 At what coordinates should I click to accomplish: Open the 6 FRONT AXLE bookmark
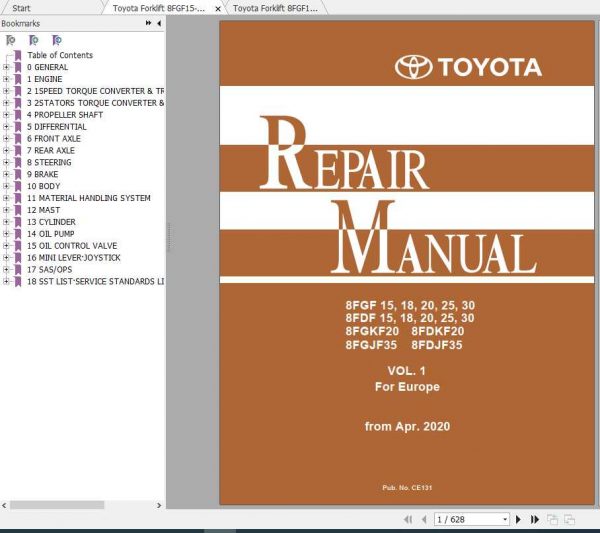[x=54, y=139]
